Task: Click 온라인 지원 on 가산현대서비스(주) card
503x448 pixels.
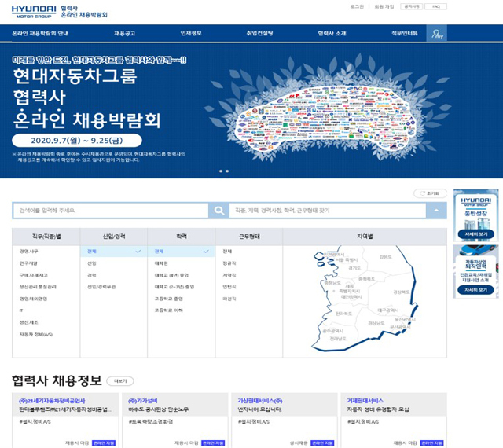Action: point(322,442)
